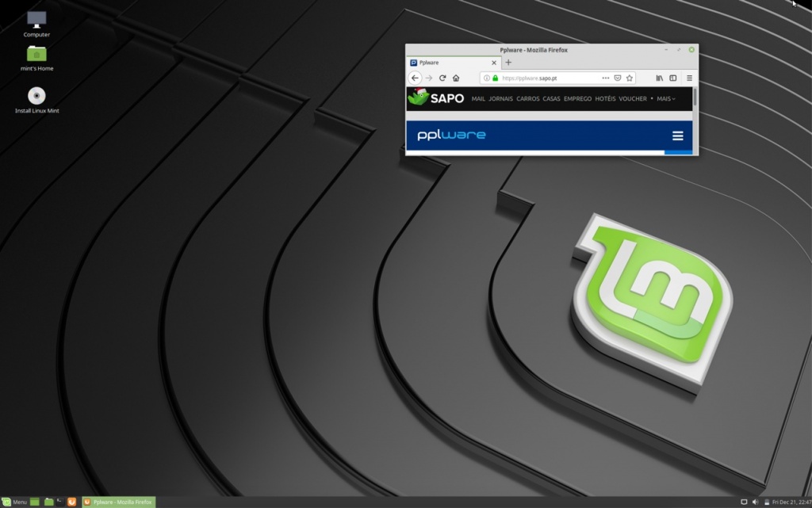Open a new browser tab
Viewport: 812px width, 508px height.
[508, 62]
